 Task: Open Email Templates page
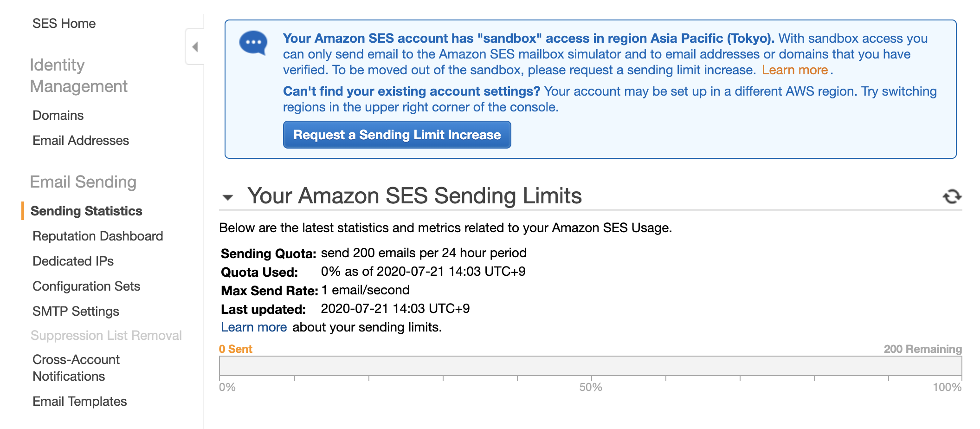coord(79,402)
